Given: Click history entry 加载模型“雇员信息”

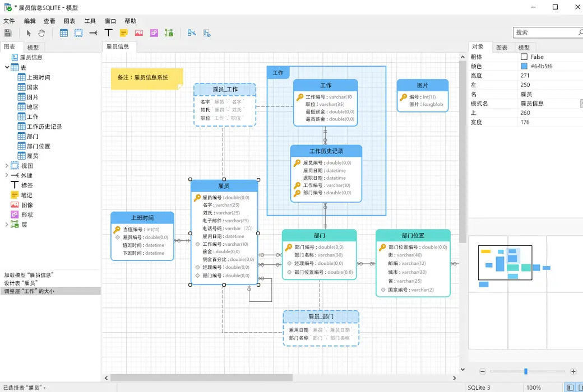Looking at the screenshot, I should pos(29,275).
